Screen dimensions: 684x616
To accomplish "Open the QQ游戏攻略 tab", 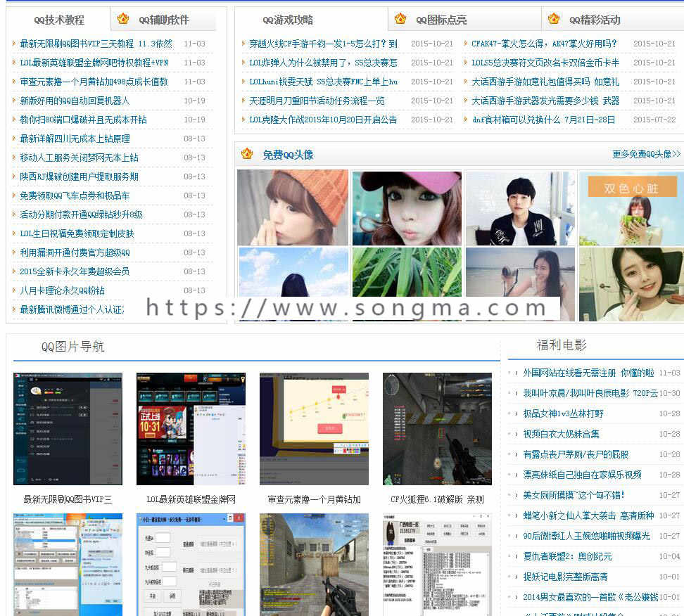I will pyautogui.click(x=288, y=20).
